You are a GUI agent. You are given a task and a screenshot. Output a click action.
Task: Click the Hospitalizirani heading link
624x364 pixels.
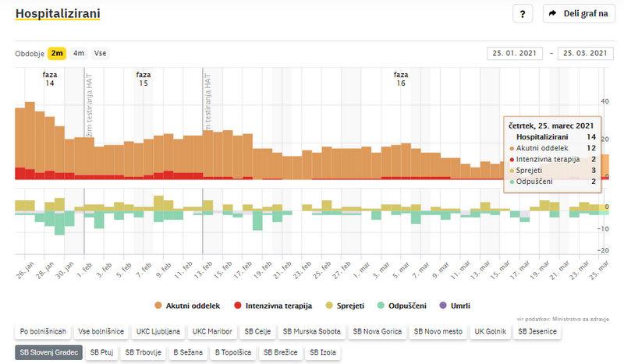[x=58, y=14]
